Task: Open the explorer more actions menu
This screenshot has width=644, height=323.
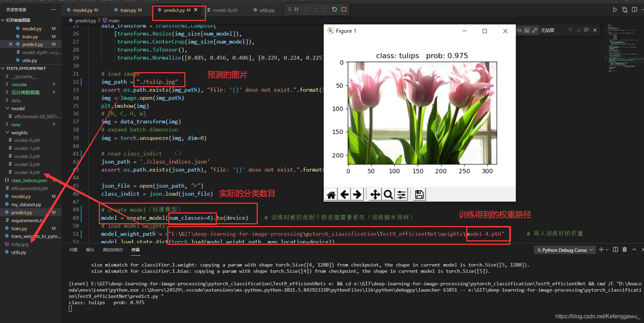Action: 53,10
